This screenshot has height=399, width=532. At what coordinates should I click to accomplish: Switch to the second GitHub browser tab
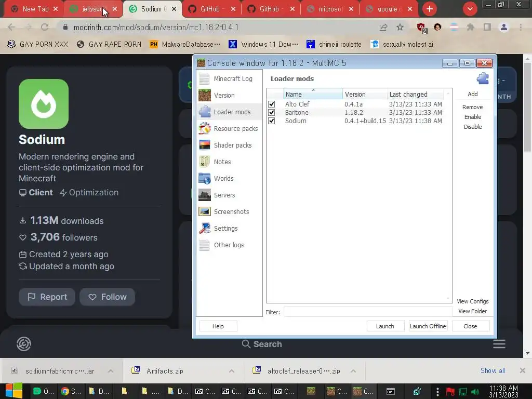click(270, 9)
